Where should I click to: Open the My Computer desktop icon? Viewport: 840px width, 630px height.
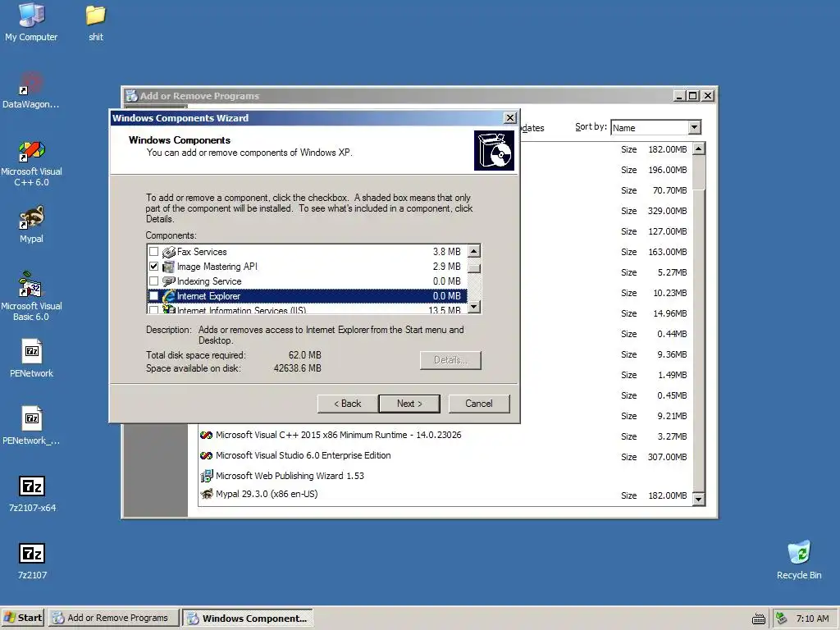(31, 15)
